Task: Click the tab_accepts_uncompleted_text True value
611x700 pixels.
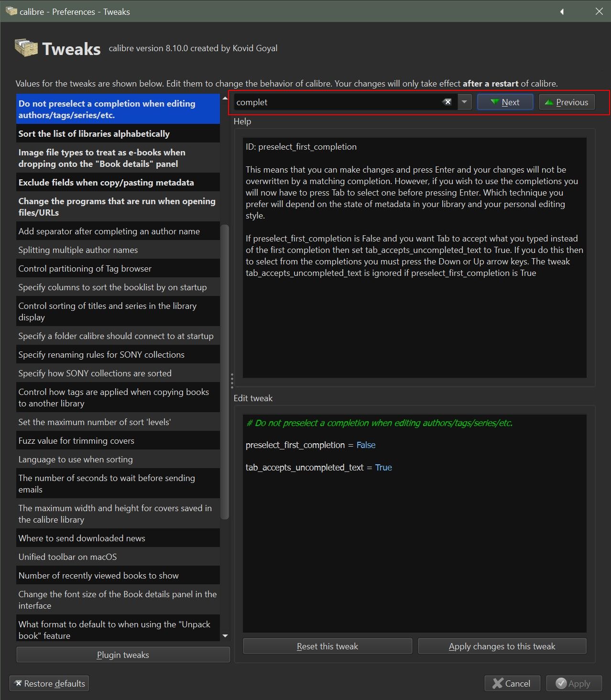Action: point(383,468)
